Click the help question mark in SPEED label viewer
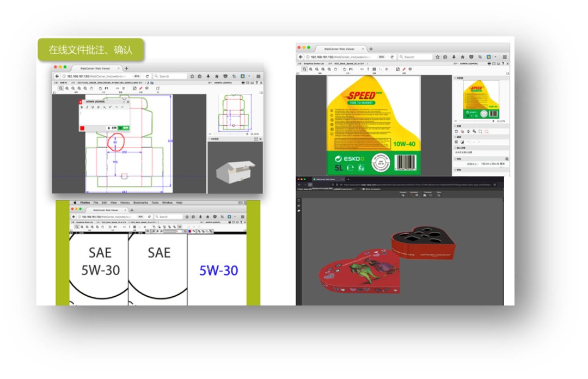This screenshot has height=379, width=588. point(503,63)
